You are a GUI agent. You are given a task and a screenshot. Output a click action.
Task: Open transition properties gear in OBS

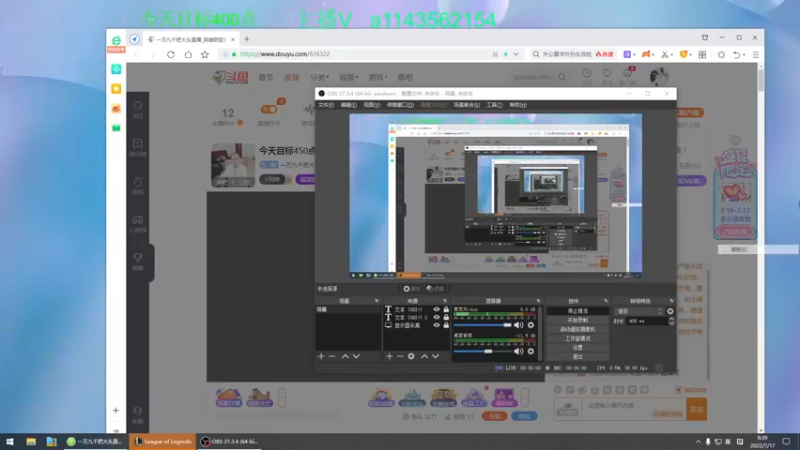point(670,311)
